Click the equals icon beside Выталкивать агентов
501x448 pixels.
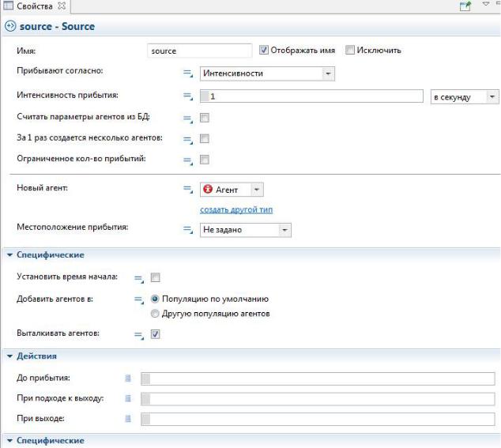point(139,335)
